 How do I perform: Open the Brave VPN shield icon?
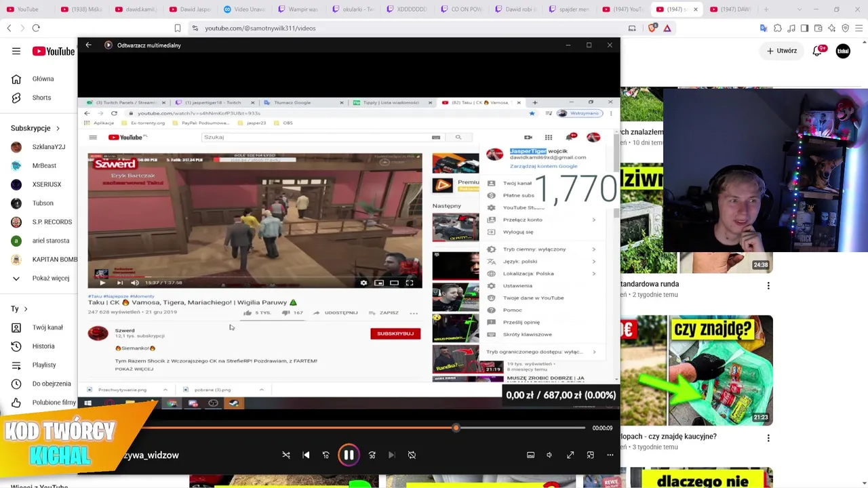click(845, 28)
